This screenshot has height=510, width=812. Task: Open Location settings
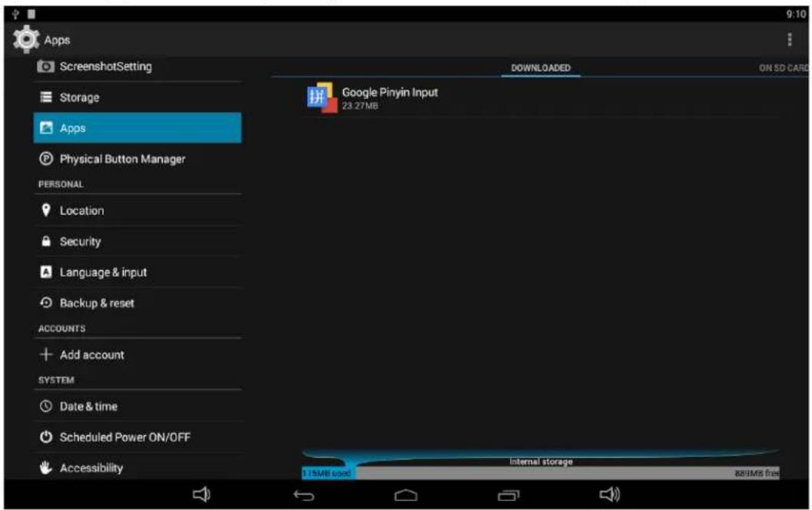138,210
